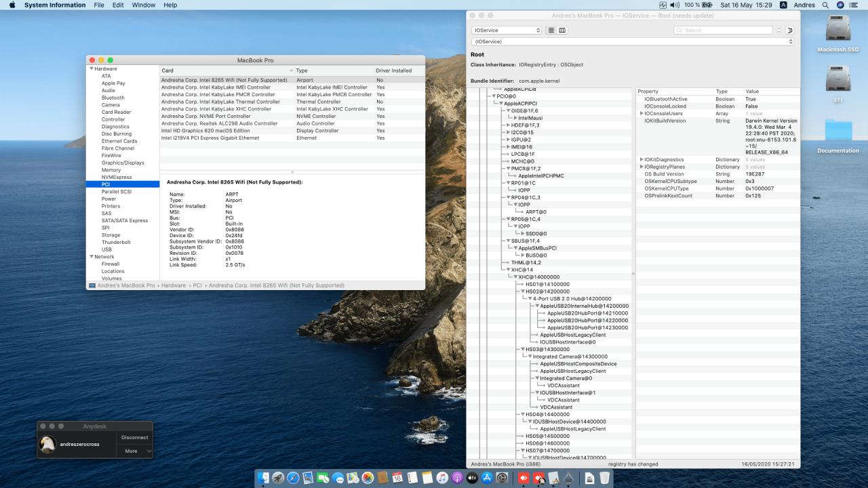
Task: Launch App Store from the Dock
Action: [487, 478]
